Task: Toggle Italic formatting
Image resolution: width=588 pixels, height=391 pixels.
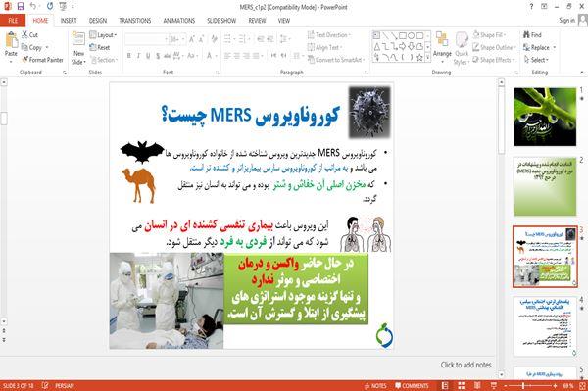Action: pos(138,56)
